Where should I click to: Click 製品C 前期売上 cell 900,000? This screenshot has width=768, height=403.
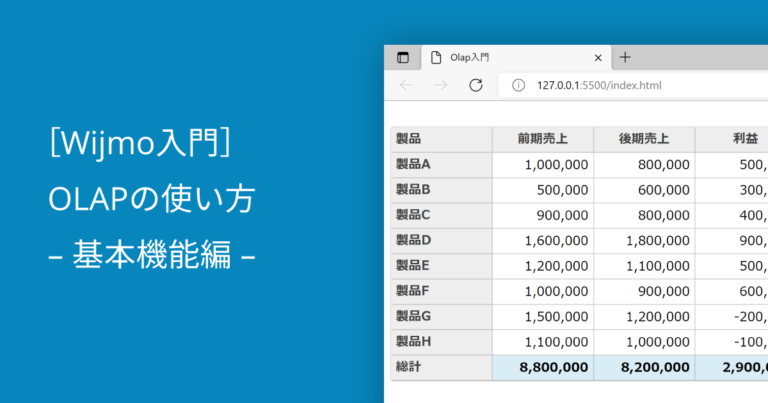[543, 215]
